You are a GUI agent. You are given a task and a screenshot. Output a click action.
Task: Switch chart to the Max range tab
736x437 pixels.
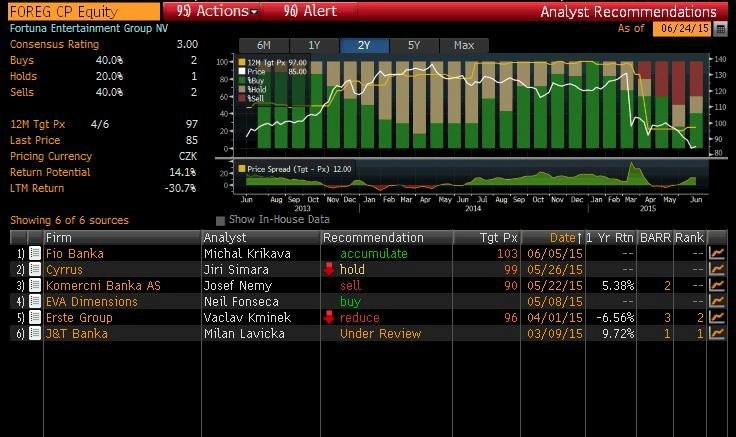(464, 46)
